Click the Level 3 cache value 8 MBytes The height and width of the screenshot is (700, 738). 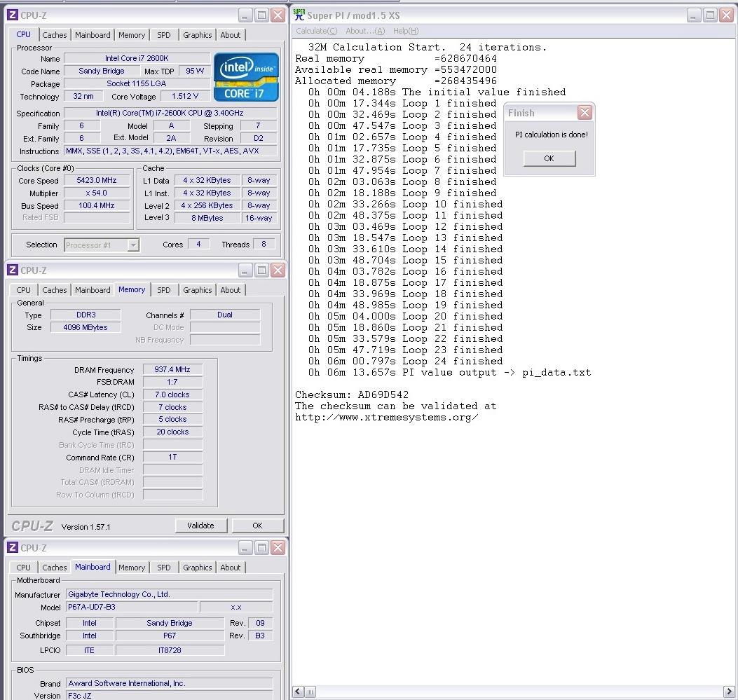[207, 218]
